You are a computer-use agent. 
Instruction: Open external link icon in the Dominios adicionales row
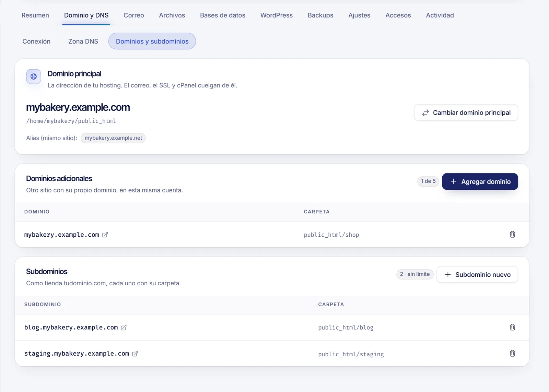coord(105,235)
